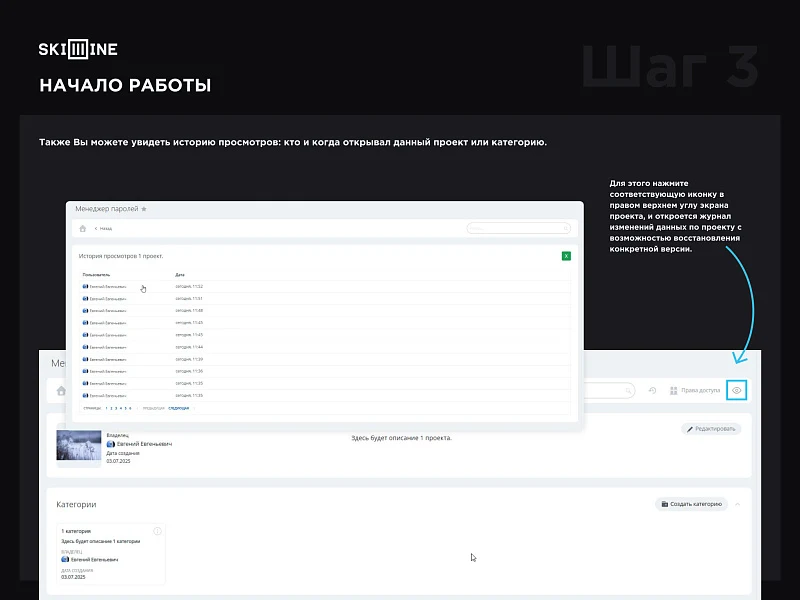Go back with the Назад link
Image resolution: width=800 pixels, height=600 pixels.
(x=103, y=229)
